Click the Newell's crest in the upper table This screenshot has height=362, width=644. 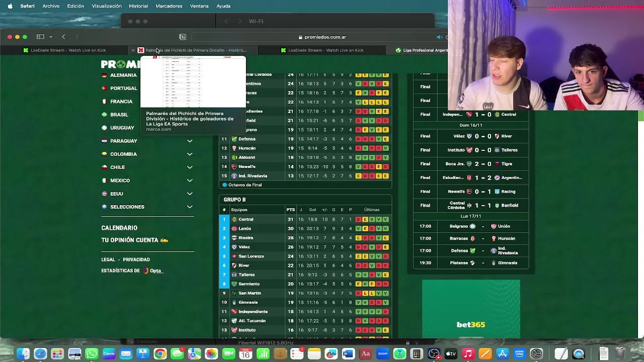[234, 166]
